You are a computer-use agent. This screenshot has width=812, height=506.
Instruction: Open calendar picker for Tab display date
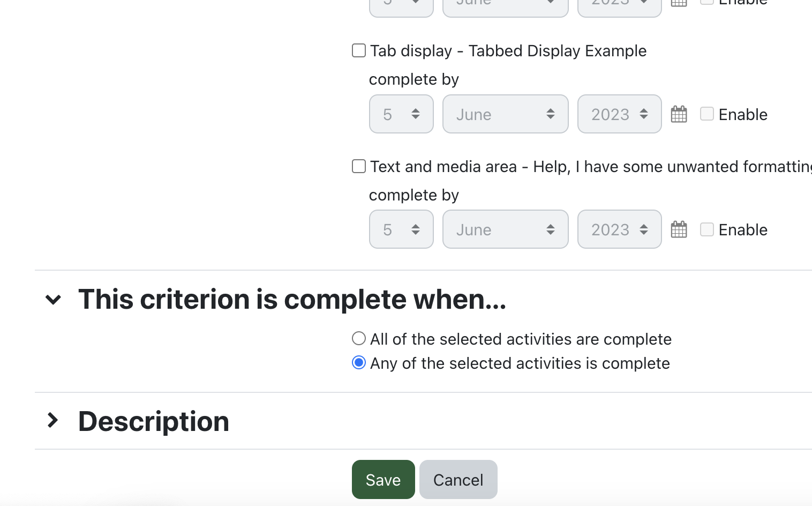(679, 114)
